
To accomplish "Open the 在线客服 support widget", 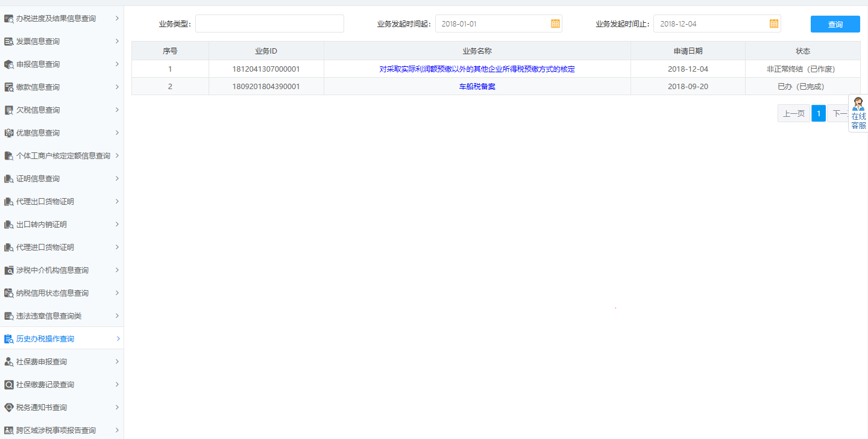I will (858, 113).
